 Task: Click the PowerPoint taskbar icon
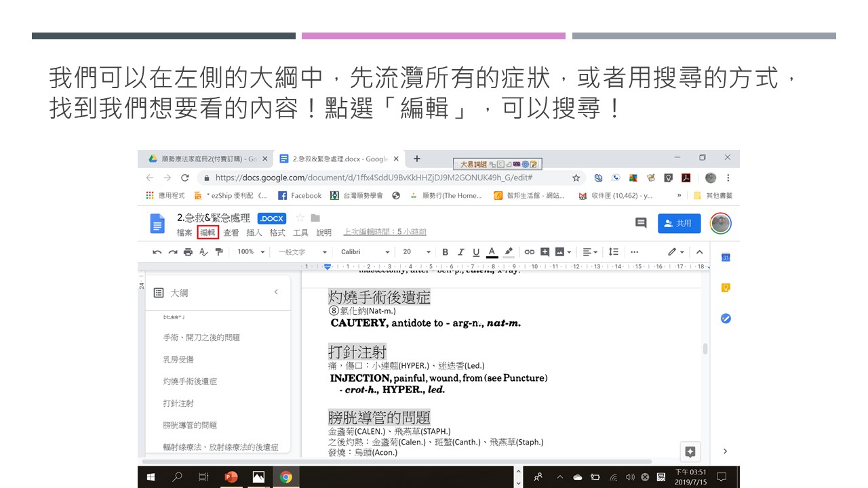click(230, 477)
